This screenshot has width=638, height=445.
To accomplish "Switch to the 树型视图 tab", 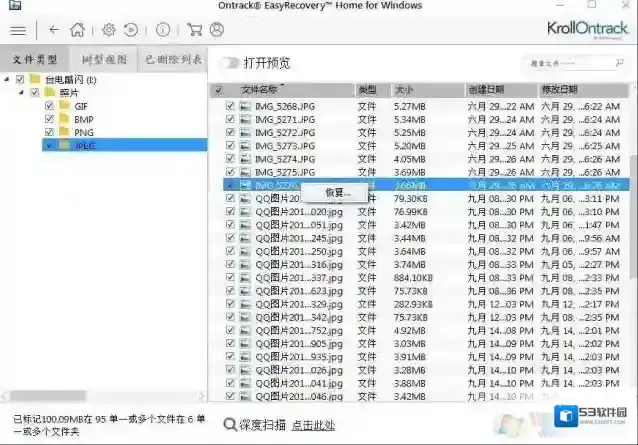I will tap(104, 60).
